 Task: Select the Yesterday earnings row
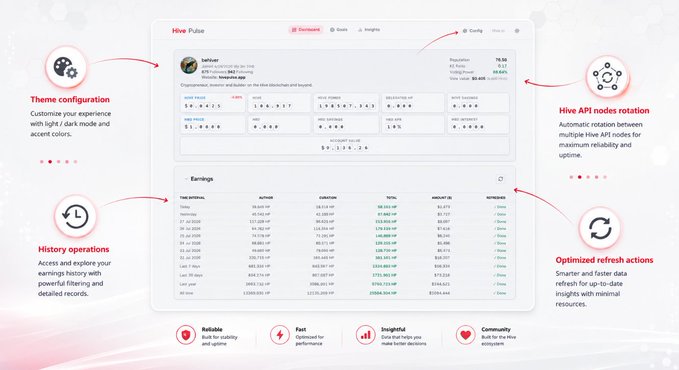coord(345,214)
